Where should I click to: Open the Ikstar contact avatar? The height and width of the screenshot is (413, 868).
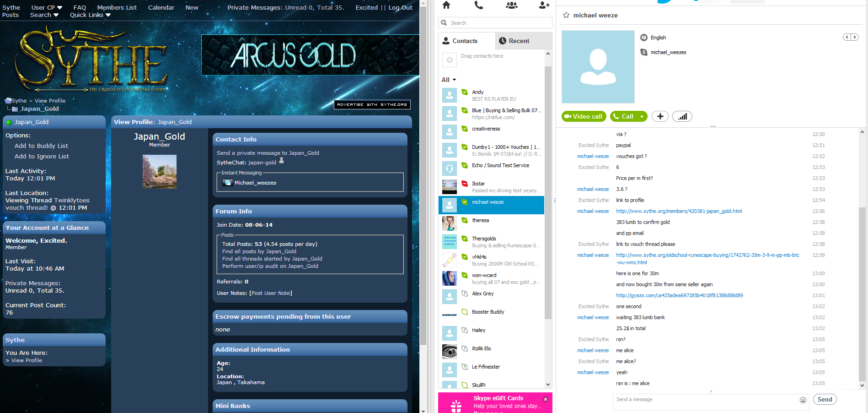pos(450,187)
